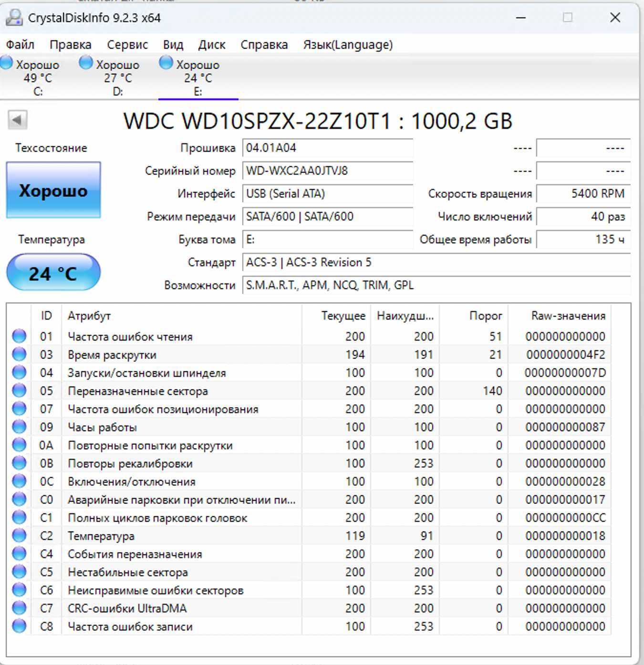The width and height of the screenshot is (644, 665).
Task: Click the status orb for attribute C4
Action: [x=19, y=554]
